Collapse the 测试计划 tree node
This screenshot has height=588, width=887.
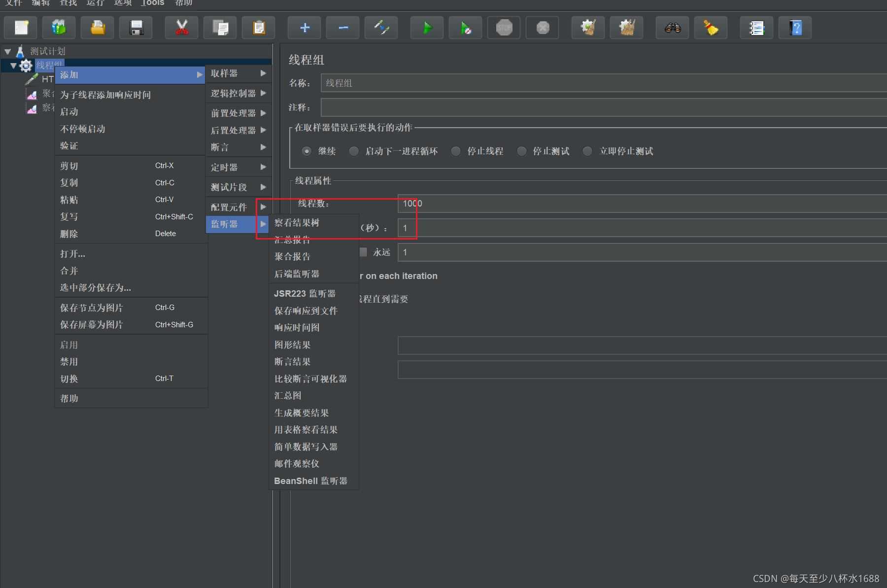pyautogui.click(x=7, y=51)
